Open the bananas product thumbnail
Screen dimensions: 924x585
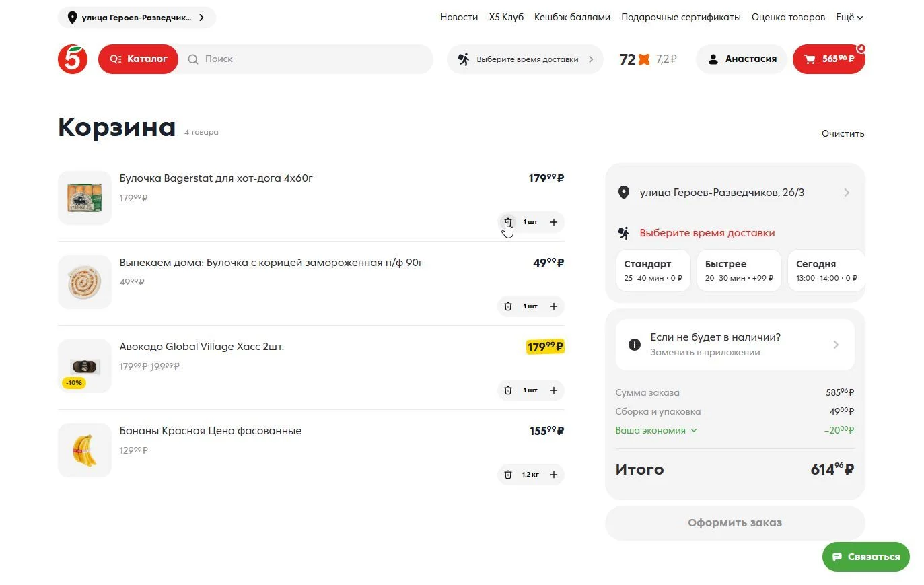pyautogui.click(x=85, y=450)
